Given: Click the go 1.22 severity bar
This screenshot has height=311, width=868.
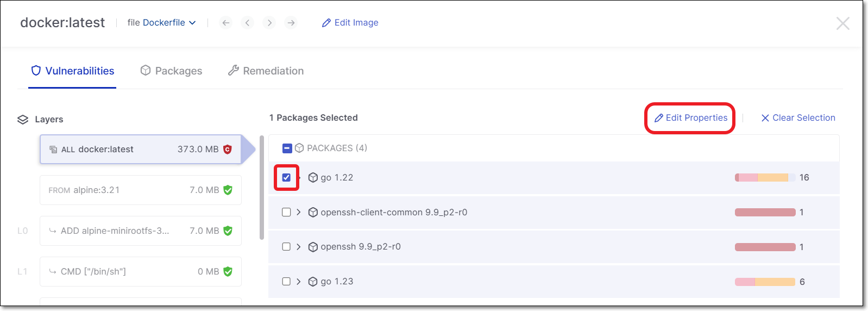Looking at the screenshot, I should point(765,177).
